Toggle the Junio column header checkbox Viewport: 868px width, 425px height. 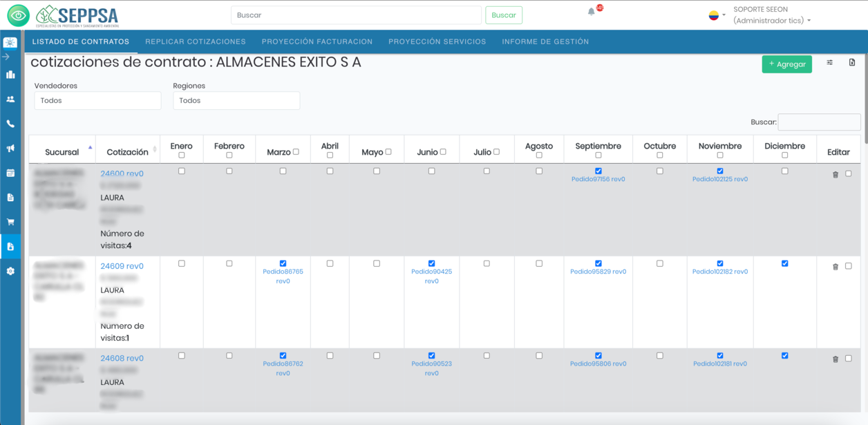point(443,152)
